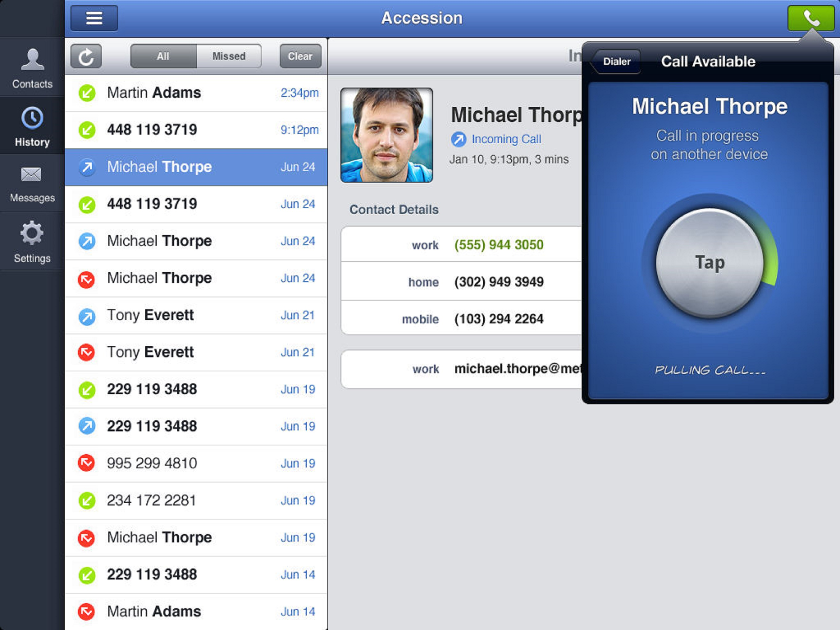Click missed call icon on Michael Thorpe Jun 24
840x630 pixels.
(87, 279)
